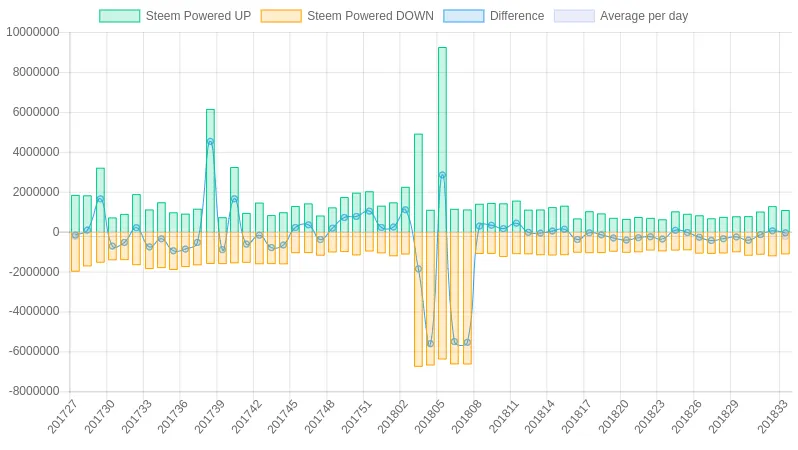Click the x-axis label 201727
798x450 pixels.
(x=63, y=416)
